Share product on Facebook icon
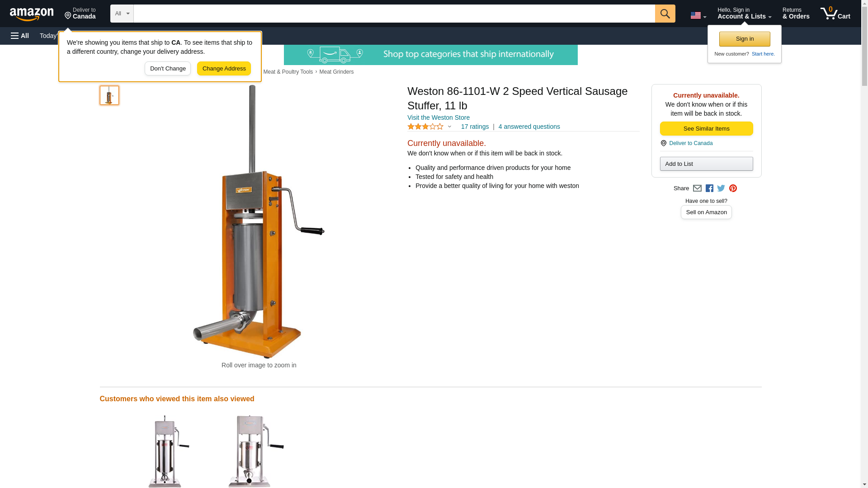The image size is (868, 488). [709, 188]
